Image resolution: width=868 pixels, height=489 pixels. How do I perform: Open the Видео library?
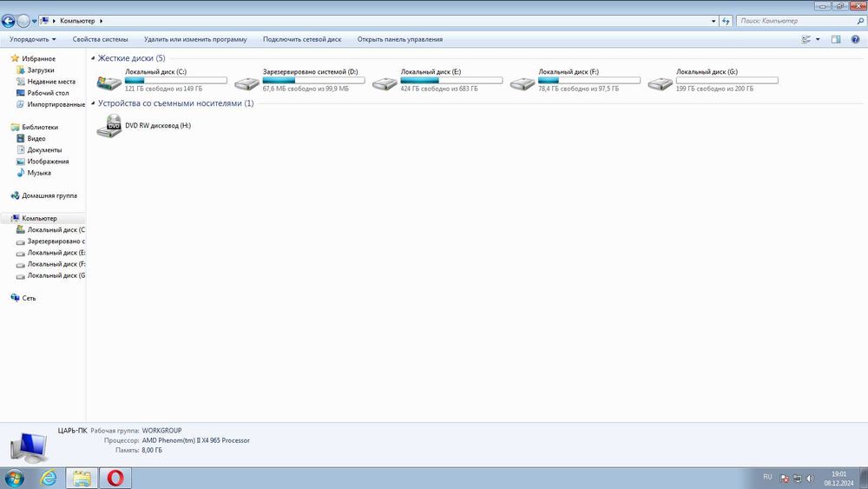pos(36,138)
